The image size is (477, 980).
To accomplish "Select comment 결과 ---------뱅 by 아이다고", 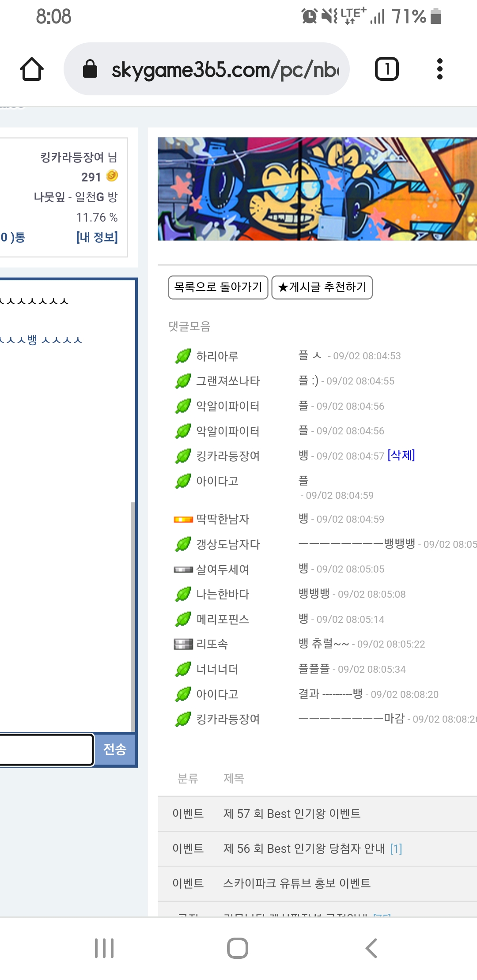I will [330, 694].
